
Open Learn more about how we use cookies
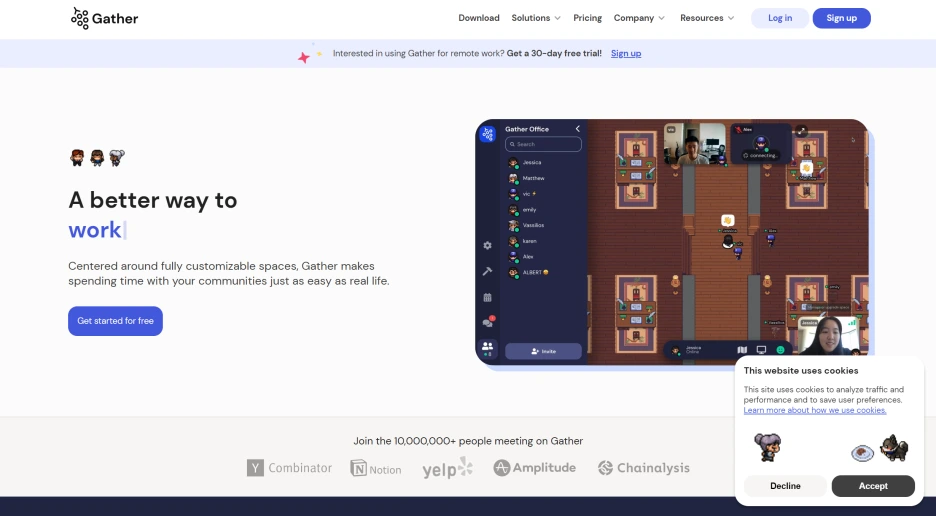point(815,410)
